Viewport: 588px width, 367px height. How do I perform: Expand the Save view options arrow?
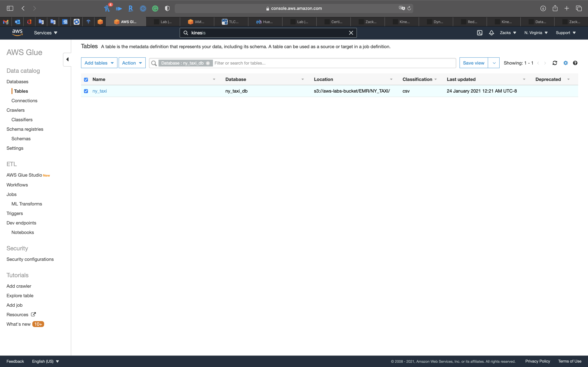pos(494,63)
